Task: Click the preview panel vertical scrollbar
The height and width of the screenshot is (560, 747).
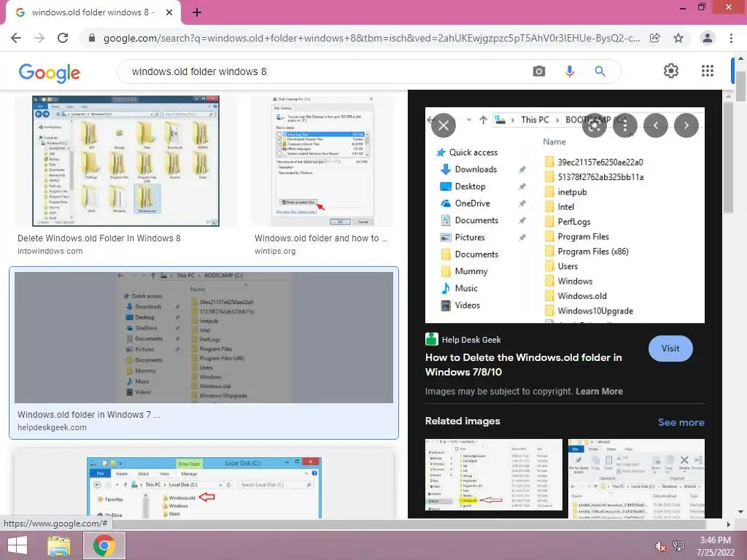Action: [x=728, y=157]
